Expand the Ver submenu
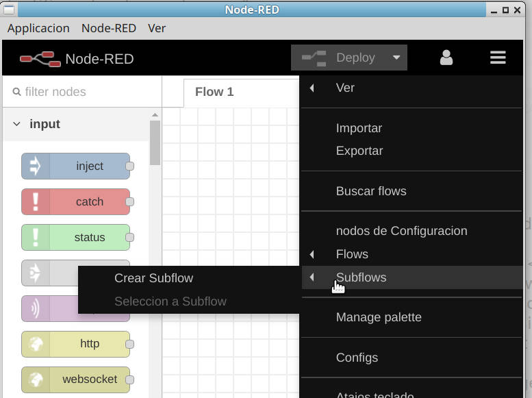This screenshot has width=532, height=398. (345, 88)
